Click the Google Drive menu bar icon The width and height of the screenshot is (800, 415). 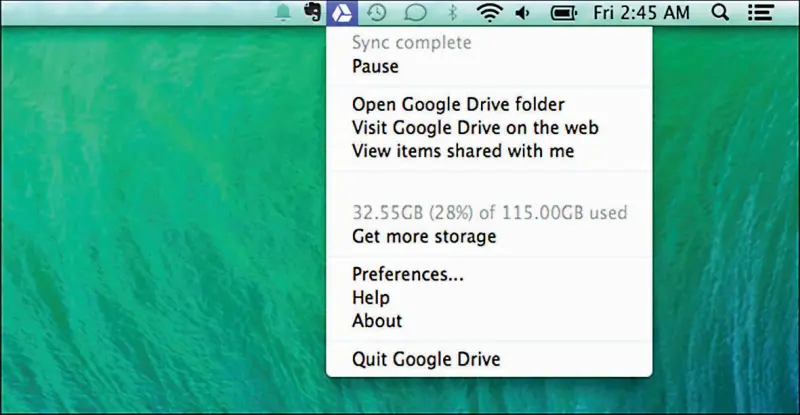tap(341, 13)
